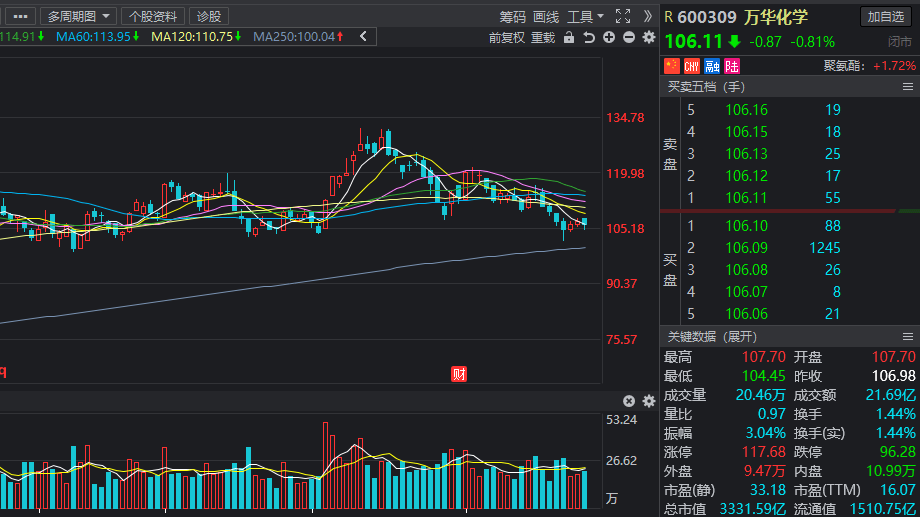Click the 融 margin trading badge
This screenshot has width=920, height=517.
(x=712, y=66)
